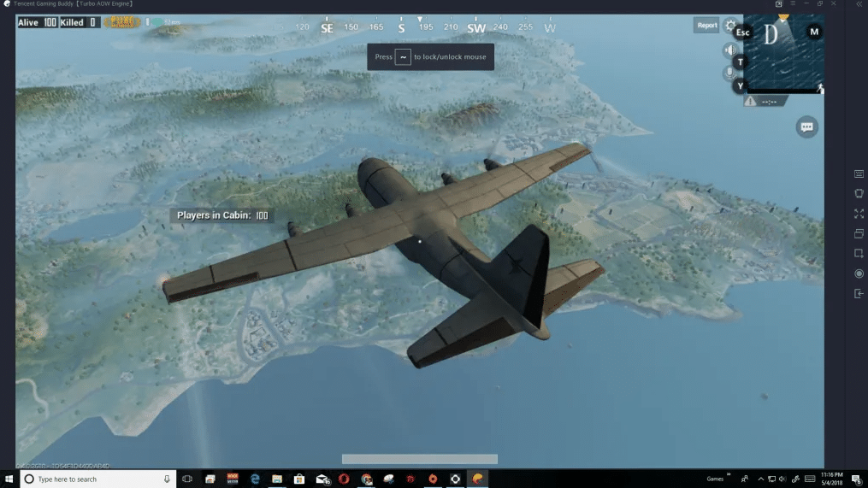Screen dimensions: 868x488
Task: Open Microsoft Store from taskbar
Action: (299, 479)
